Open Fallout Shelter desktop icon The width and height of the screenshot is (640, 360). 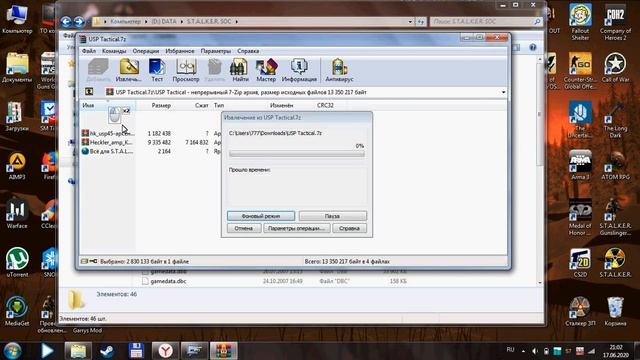[580, 22]
